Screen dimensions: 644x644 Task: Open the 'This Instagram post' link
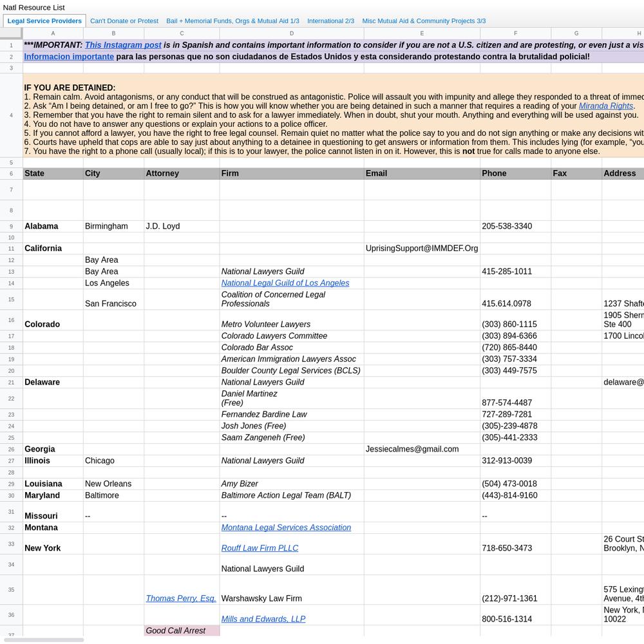pyautogui.click(x=123, y=45)
